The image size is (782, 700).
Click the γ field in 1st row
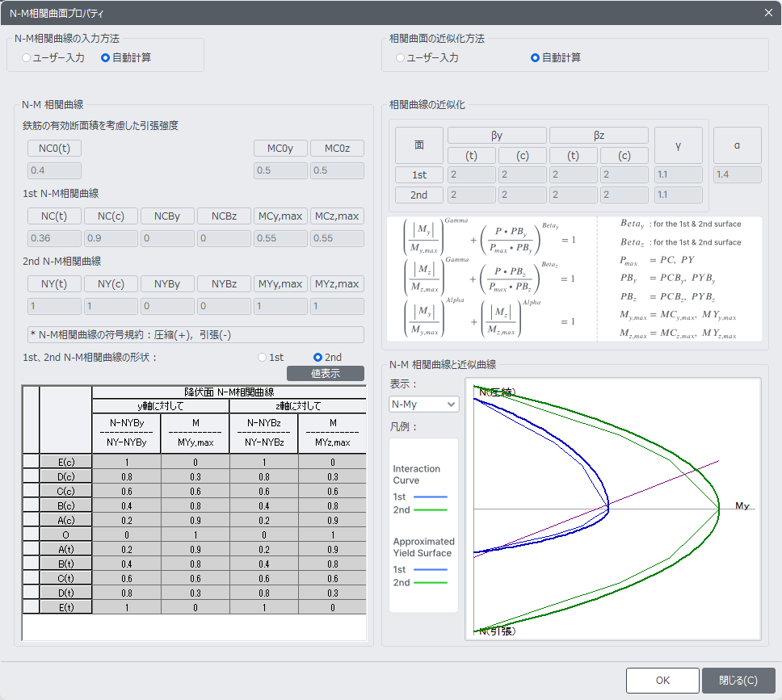pyautogui.click(x=679, y=174)
